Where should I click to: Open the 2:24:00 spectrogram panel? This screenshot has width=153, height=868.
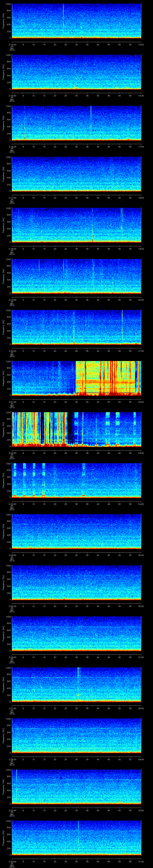coord(76,531)
